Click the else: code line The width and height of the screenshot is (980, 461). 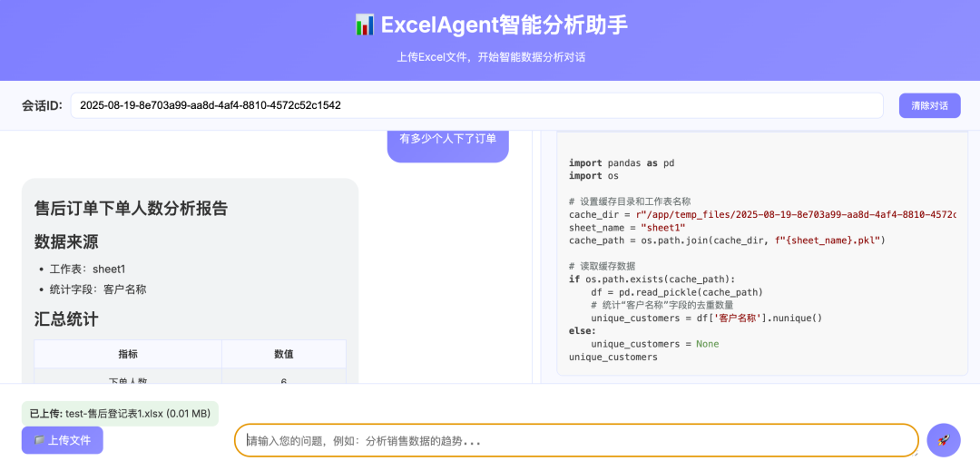pyautogui.click(x=583, y=331)
